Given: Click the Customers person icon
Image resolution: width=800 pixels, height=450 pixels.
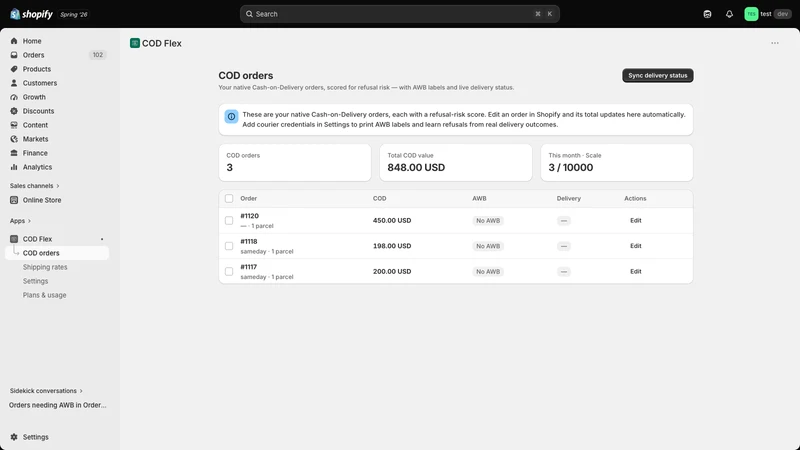Looking at the screenshot, I should (x=14, y=83).
